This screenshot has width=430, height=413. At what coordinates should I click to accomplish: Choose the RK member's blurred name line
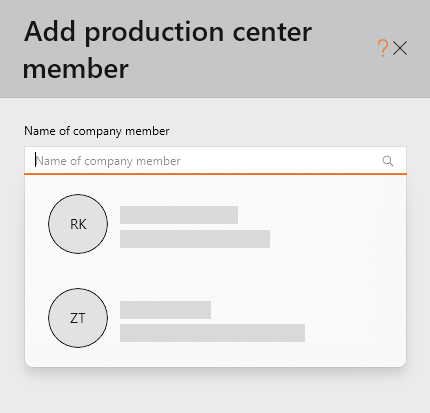179,215
